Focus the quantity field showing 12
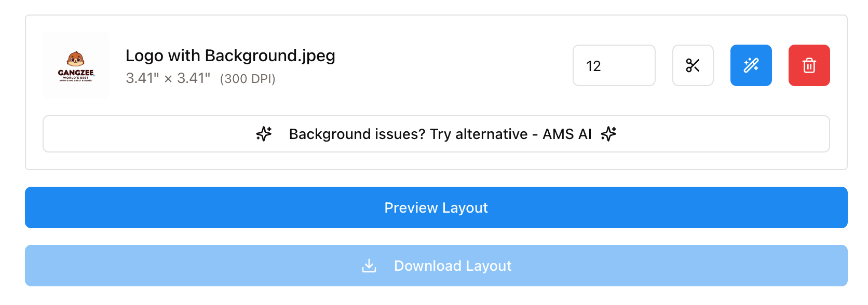This screenshot has width=868, height=305. (x=614, y=65)
